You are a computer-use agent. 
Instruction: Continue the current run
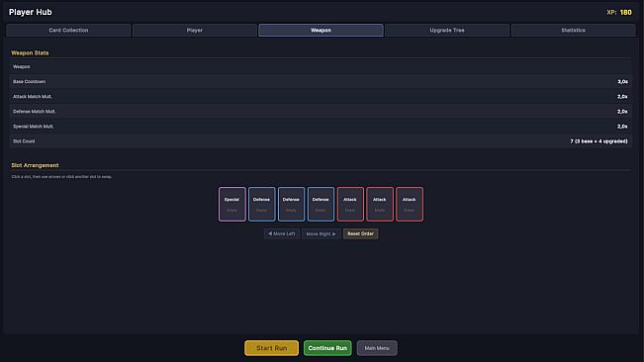point(327,348)
